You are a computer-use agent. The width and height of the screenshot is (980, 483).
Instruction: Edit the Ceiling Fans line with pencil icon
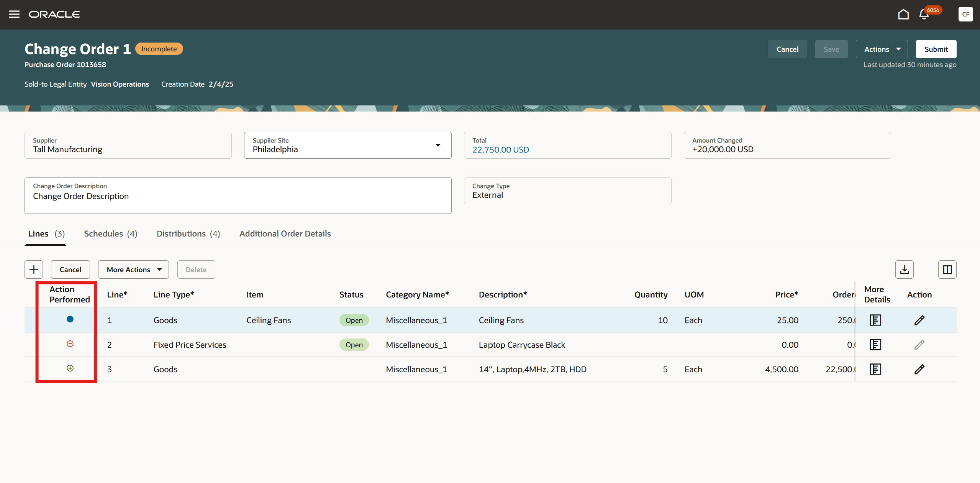919,320
